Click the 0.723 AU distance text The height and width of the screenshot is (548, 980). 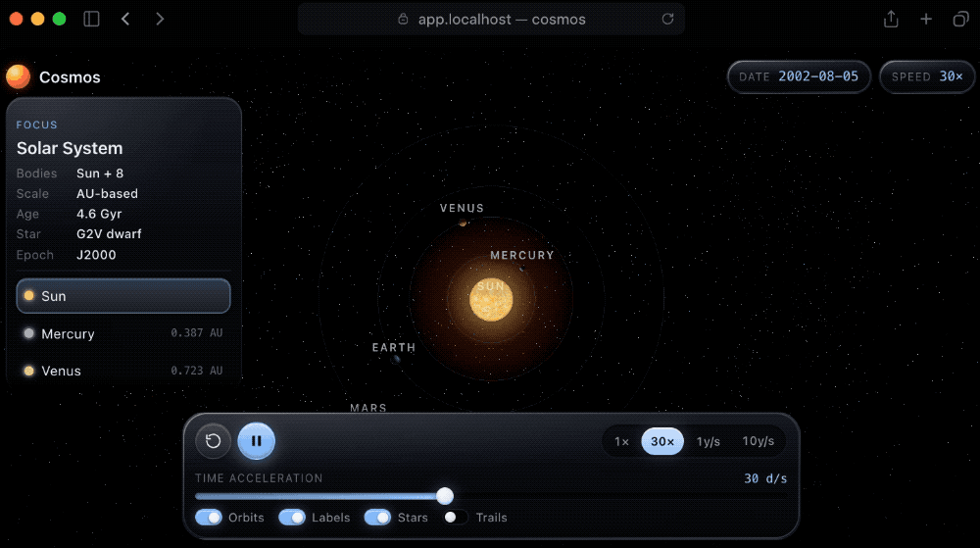[x=197, y=371]
